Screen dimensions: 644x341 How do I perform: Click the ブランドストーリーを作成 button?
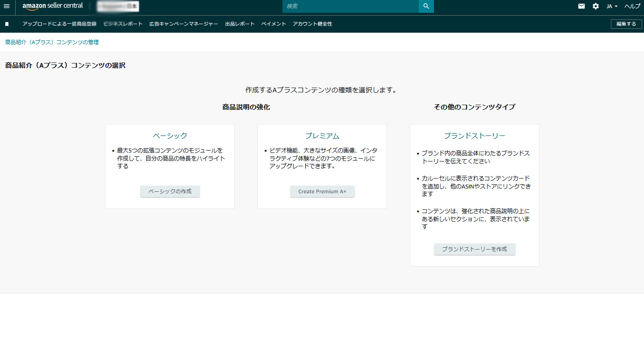pyautogui.click(x=475, y=249)
